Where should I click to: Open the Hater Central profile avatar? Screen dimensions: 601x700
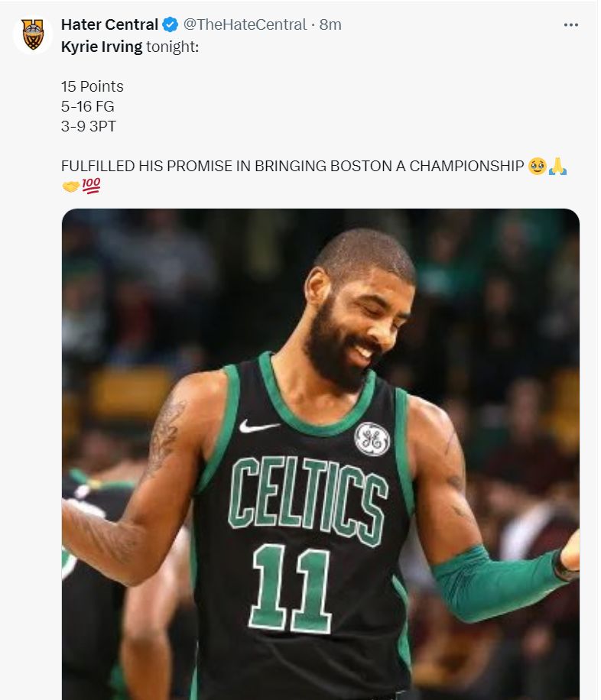point(33,34)
